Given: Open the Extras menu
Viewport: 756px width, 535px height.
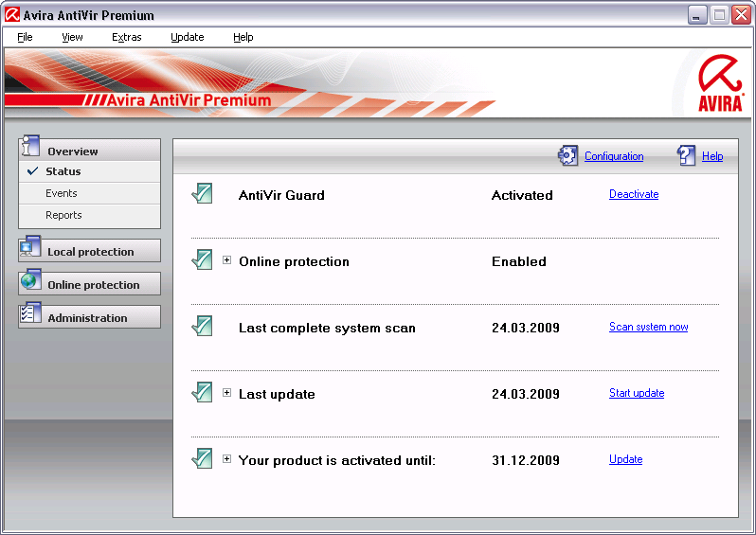Looking at the screenshot, I should [126, 37].
